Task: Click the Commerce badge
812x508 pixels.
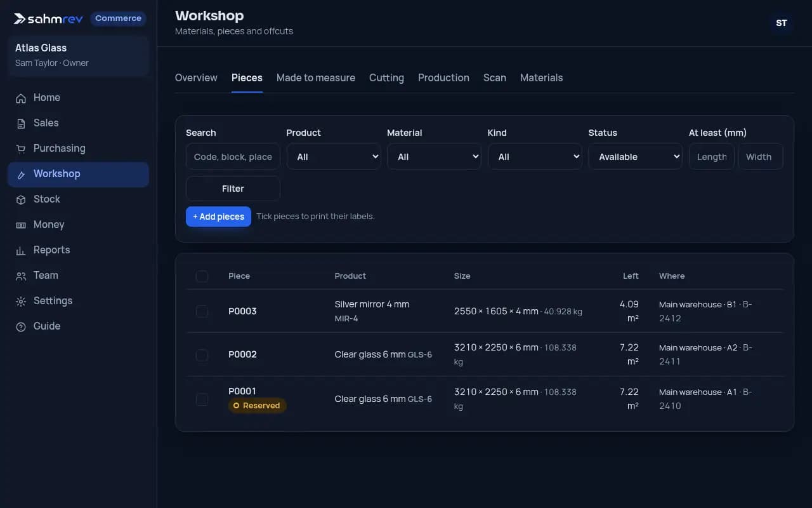Action: 118,18
